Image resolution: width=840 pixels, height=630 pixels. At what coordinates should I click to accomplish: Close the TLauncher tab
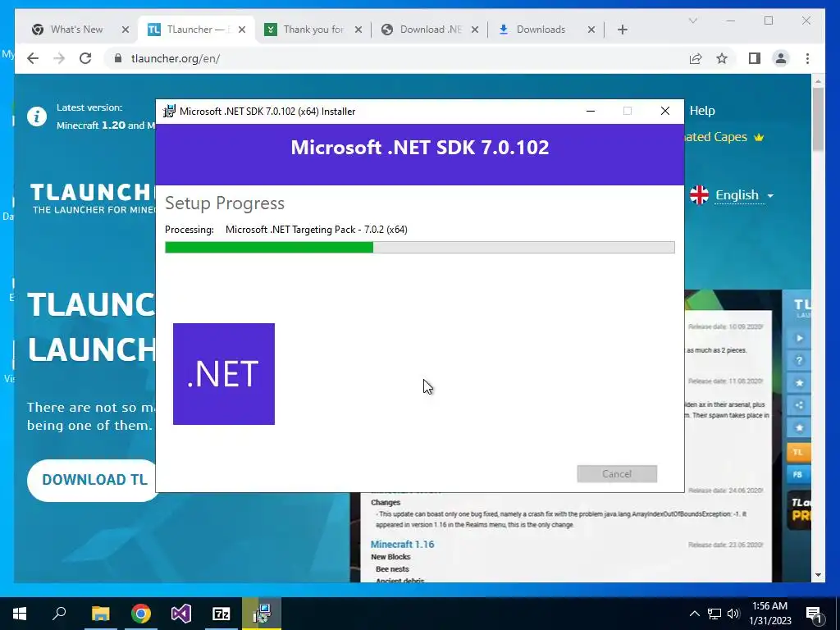[242, 30]
